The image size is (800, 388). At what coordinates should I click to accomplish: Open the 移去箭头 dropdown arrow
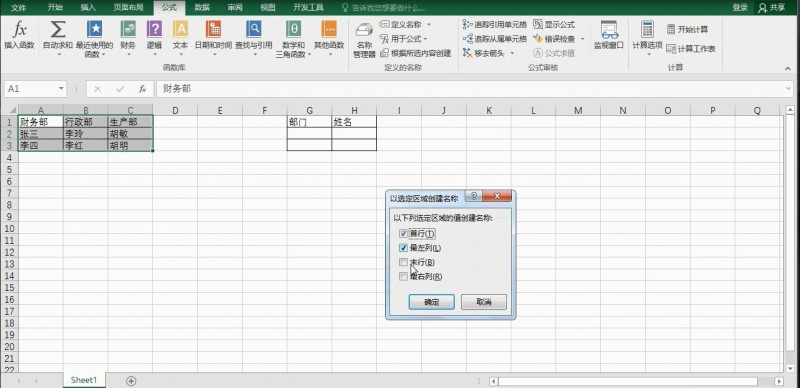(512, 53)
